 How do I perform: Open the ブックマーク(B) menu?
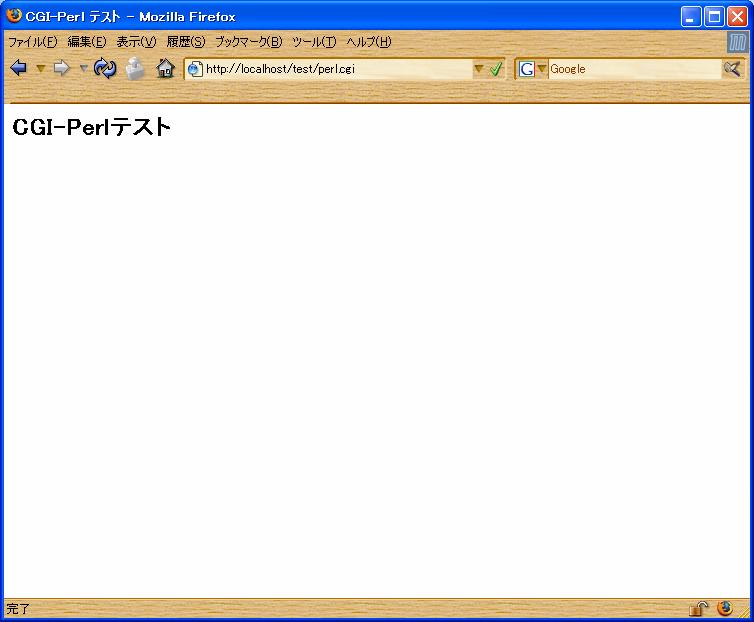click(248, 42)
